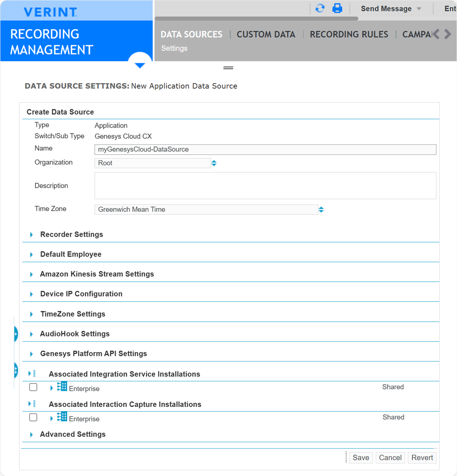Toggle the expand arrow beside Enterprise shared installation

(52, 388)
